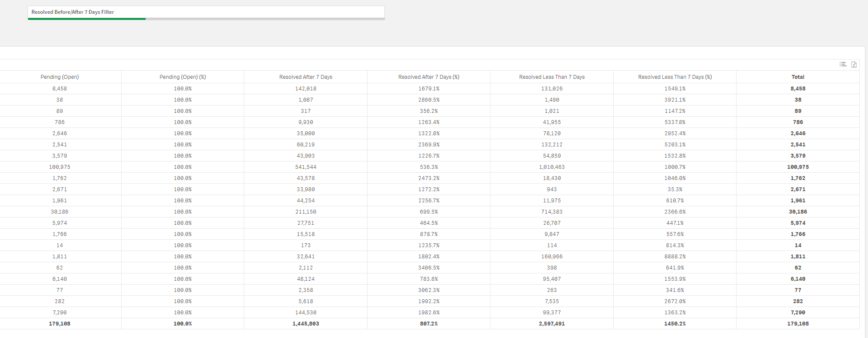Select cell value 211,150
Screen dimensions: 868x338
[x=306, y=212]
